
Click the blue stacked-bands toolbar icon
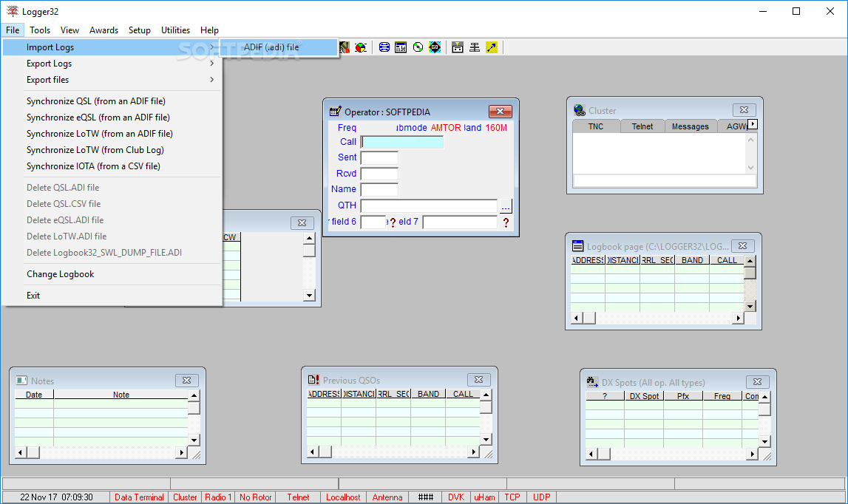point(384,47)
